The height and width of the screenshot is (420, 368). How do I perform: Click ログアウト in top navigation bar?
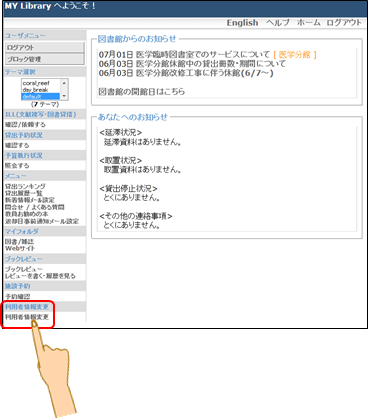click(x=344, y=23)
